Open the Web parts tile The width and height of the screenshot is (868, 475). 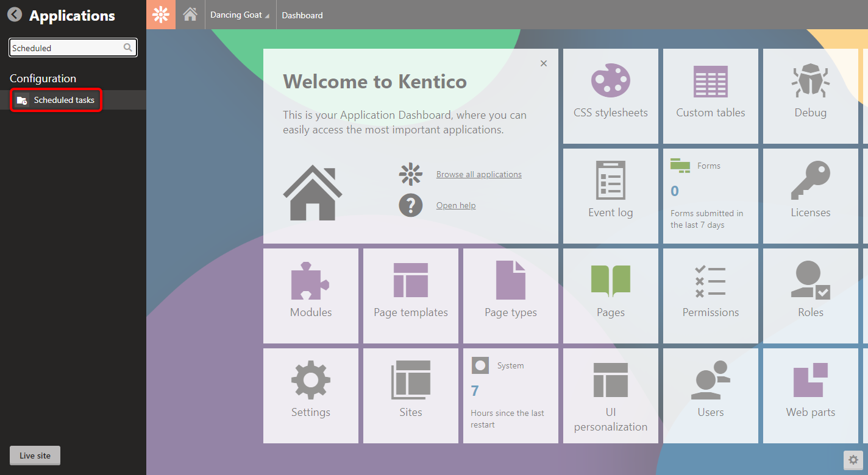[811, 396]
